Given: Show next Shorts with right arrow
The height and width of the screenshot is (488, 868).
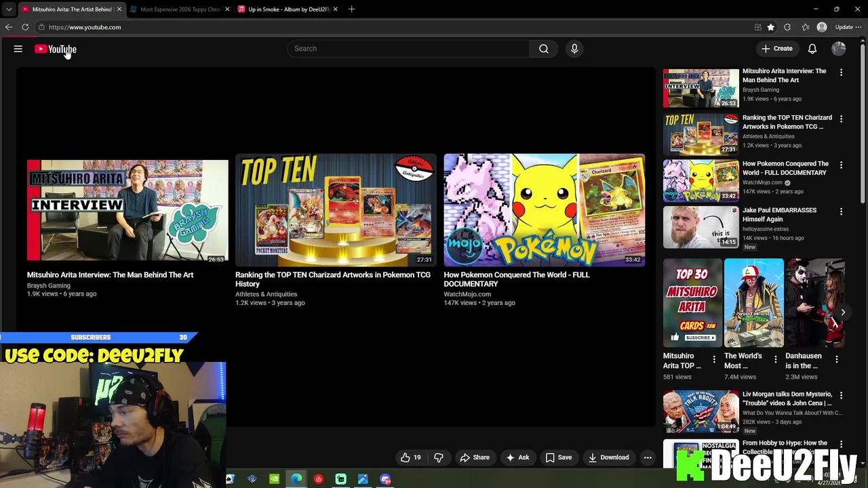Looking at the screenshot, I should point(842,312).
